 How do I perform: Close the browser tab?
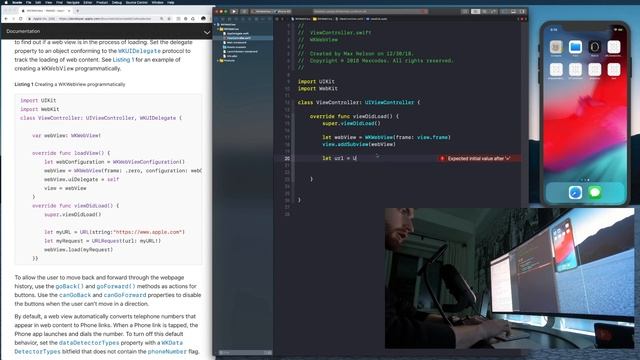click(69, 11)
